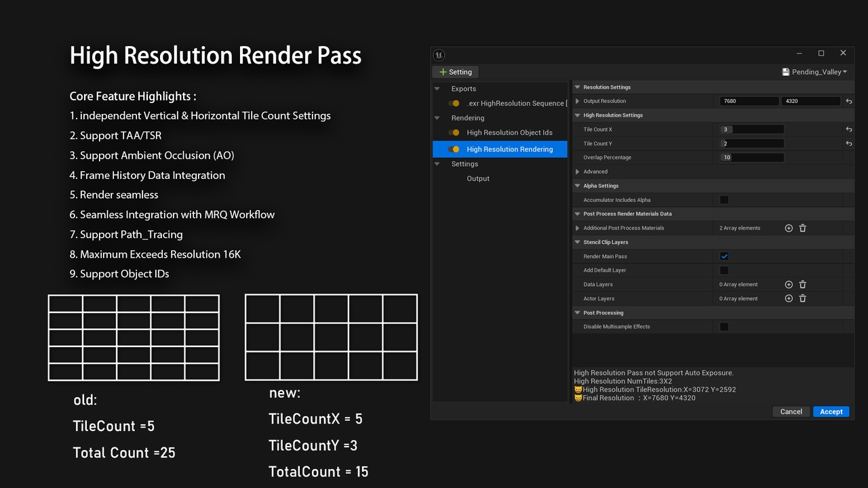Collapse Stencil Clip Layers section
This screenshot has width=868, height=488.
point(578,242)
